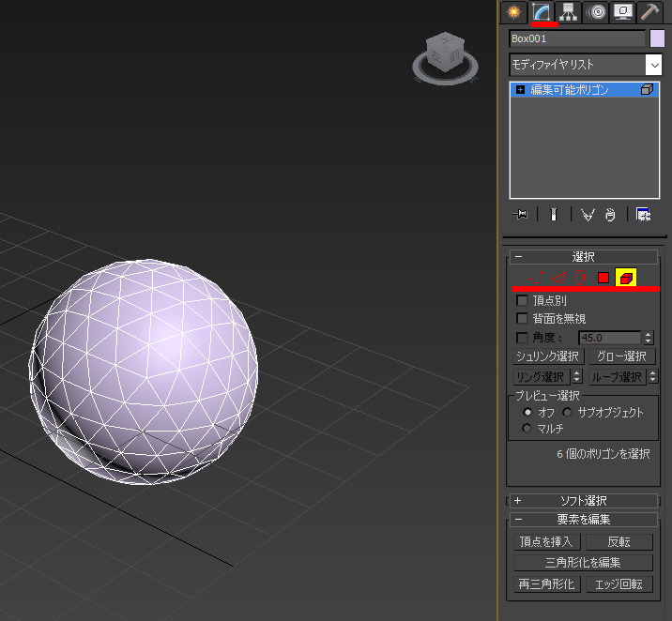The height and width of the screenshot is (621, 672).
Task: Open the Utilities hammer tab
Action: (x=649, y=12)
